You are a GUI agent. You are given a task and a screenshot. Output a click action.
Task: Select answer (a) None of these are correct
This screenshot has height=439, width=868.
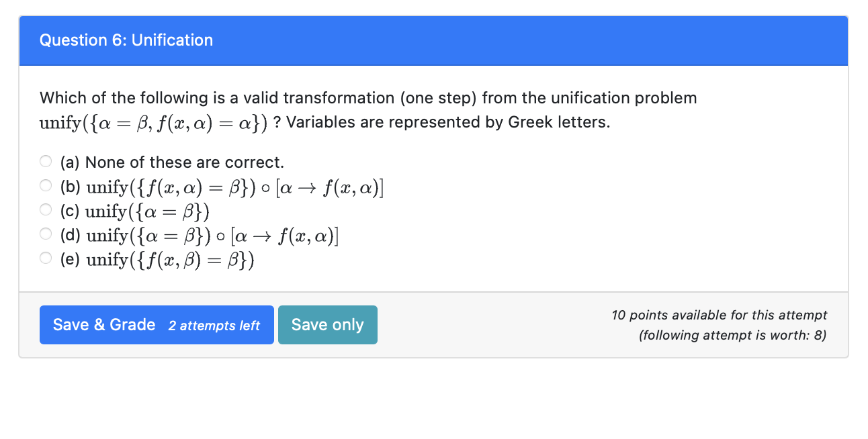coord(172,162)
